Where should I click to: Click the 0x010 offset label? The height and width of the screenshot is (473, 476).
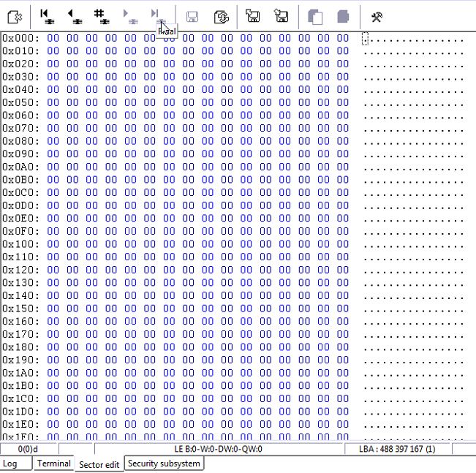tap(20, 51)
